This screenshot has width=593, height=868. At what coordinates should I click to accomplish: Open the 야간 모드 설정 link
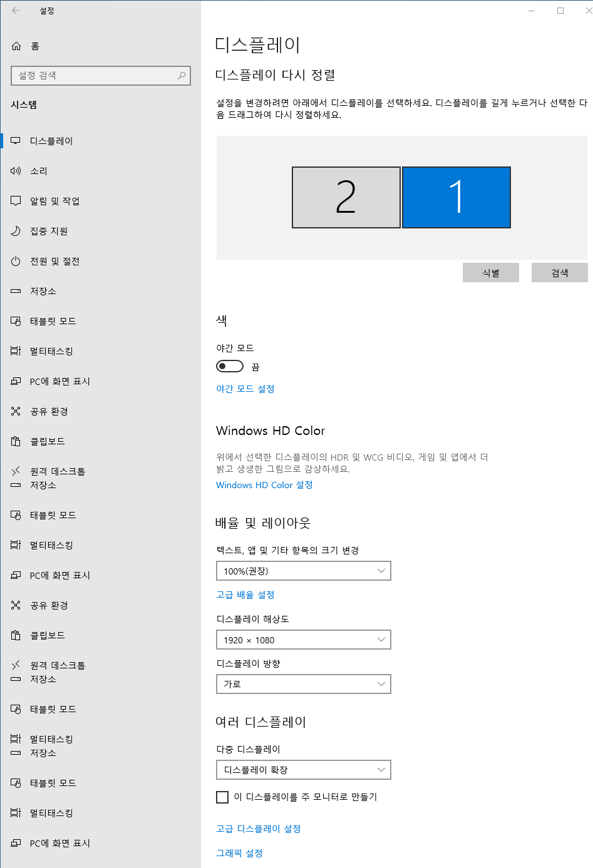(245, 389)
